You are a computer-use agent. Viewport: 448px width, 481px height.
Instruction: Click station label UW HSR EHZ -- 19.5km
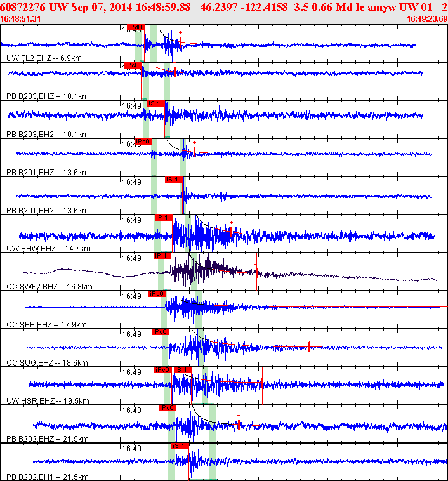point(48,400)
